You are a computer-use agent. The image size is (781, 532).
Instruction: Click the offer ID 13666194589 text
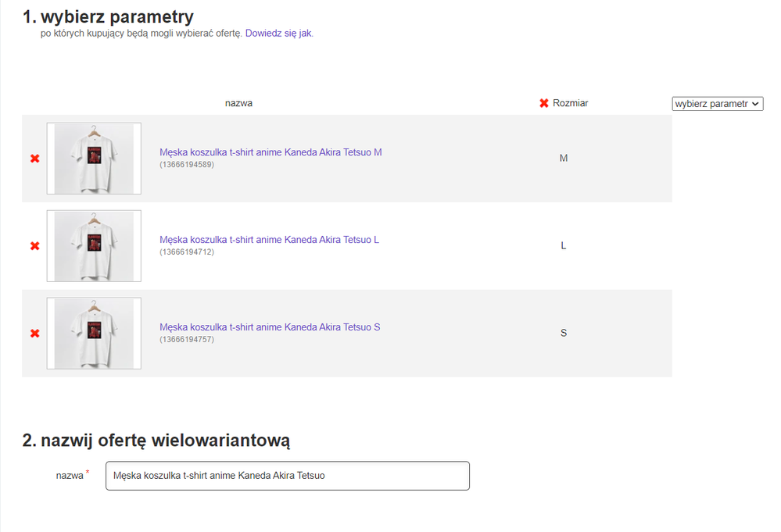[187, 165]
